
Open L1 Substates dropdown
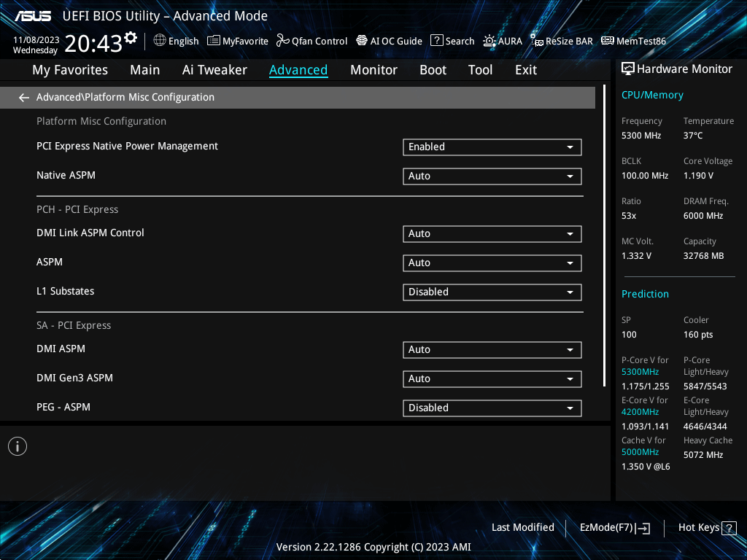coord(492,292)
